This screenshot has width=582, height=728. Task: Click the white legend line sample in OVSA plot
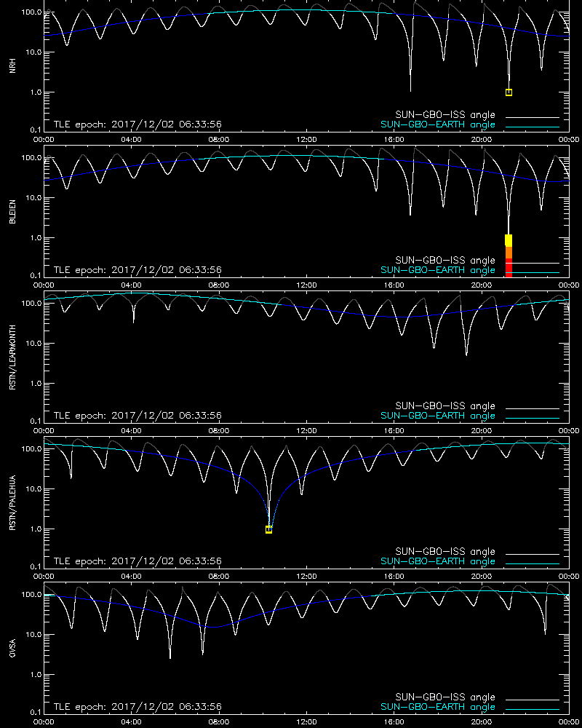click(x=533, y=700)
